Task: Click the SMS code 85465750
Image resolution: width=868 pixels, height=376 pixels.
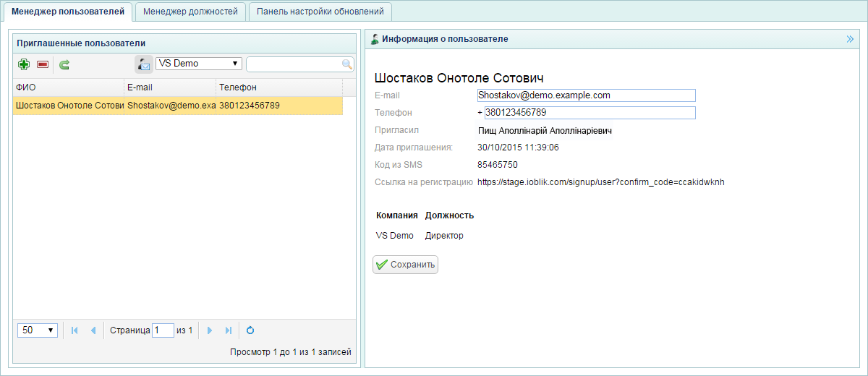Action: [x=498, y=165]
